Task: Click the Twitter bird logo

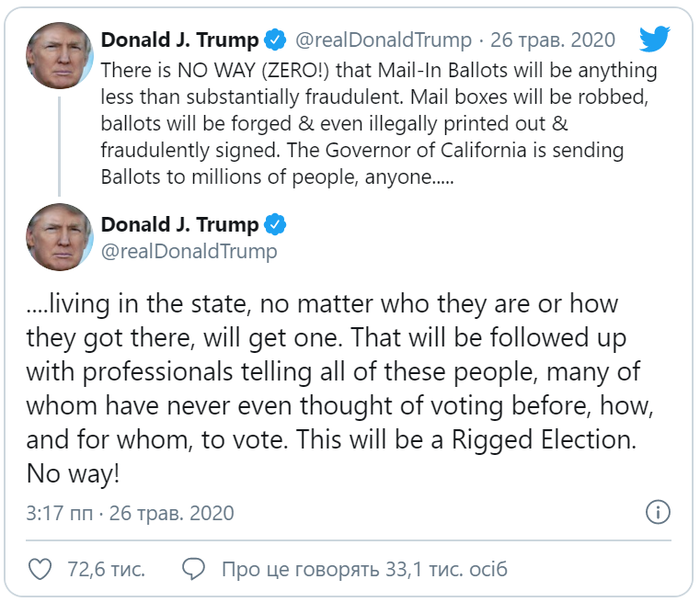Action: [x=655, y=40]
